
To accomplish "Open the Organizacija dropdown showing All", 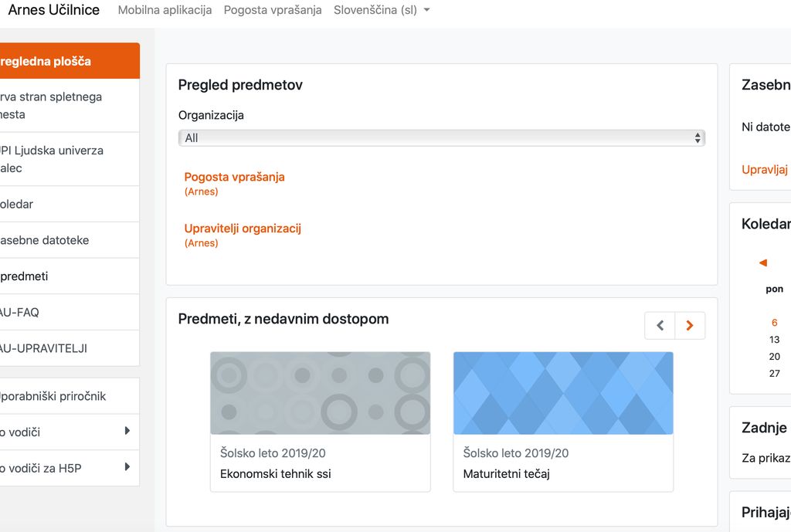I will pos(441,137).
